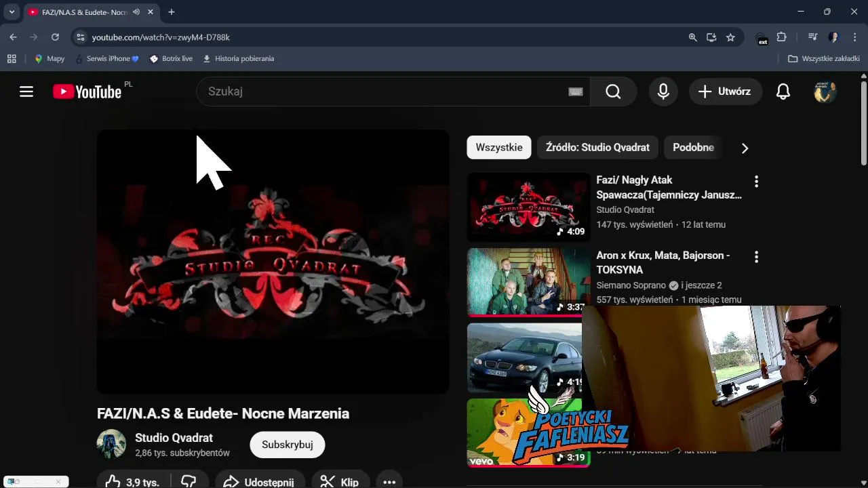
Task: Open the Botrix live bookmark
Action: pyautogui.click(x=172, y=59)
